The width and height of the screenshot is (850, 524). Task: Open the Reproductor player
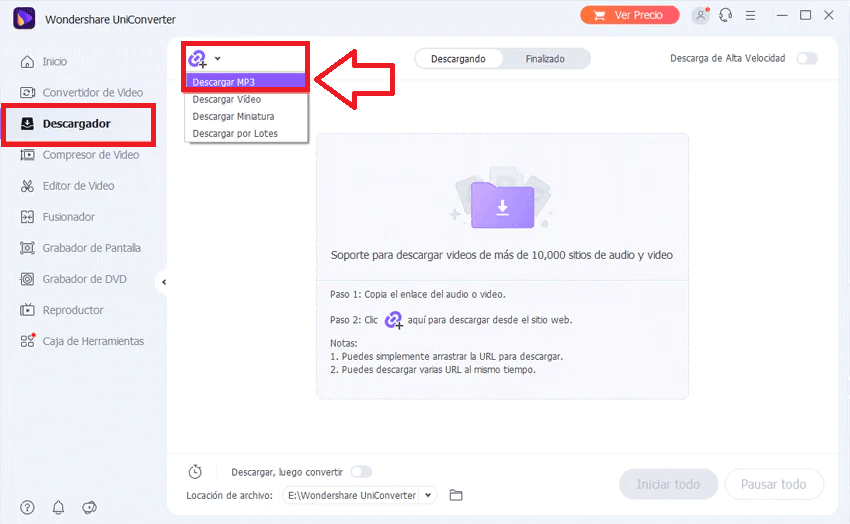pos(61,310)
